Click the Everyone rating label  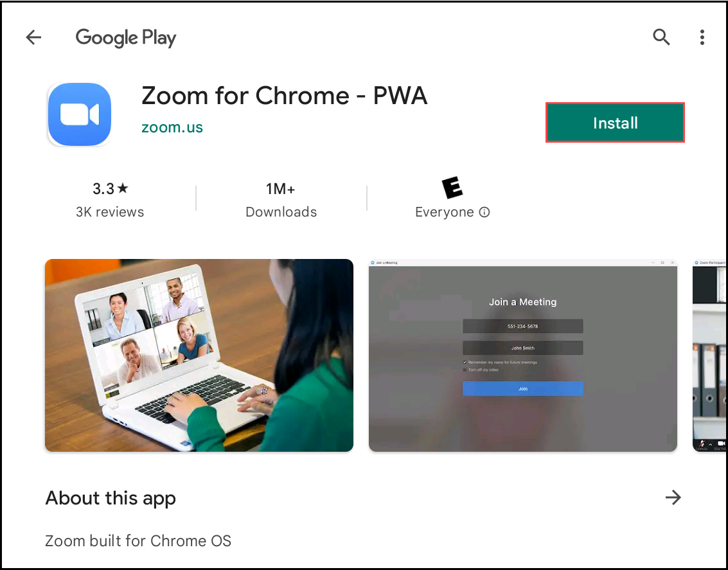pos(445,212)
